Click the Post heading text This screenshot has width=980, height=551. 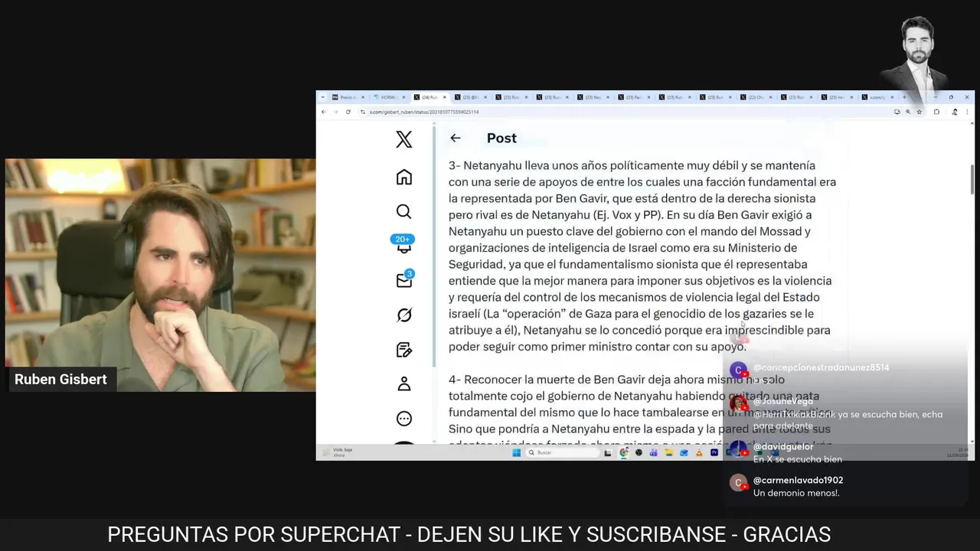pos(501,138)
